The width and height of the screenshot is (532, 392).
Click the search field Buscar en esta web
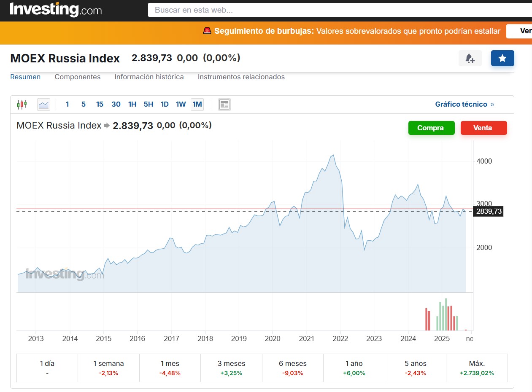point(338,10)
